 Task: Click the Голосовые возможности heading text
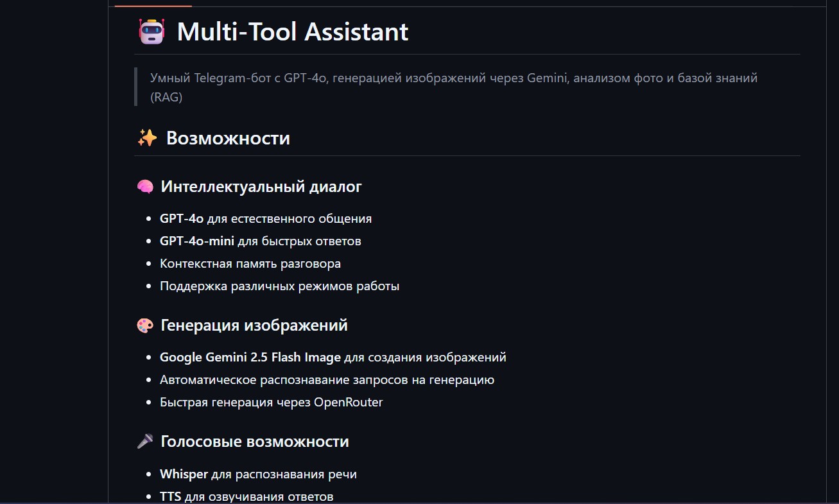[x=255, y=442]
